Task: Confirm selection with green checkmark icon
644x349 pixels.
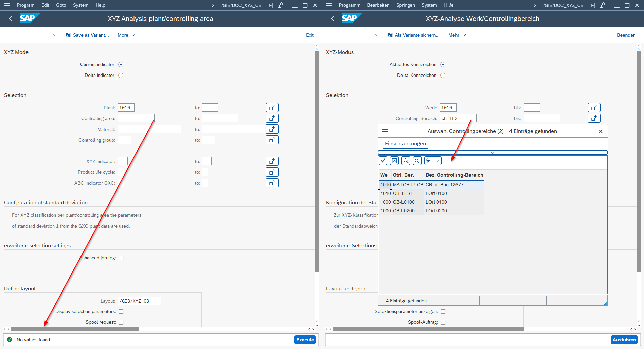Action: tap(383, 161)
